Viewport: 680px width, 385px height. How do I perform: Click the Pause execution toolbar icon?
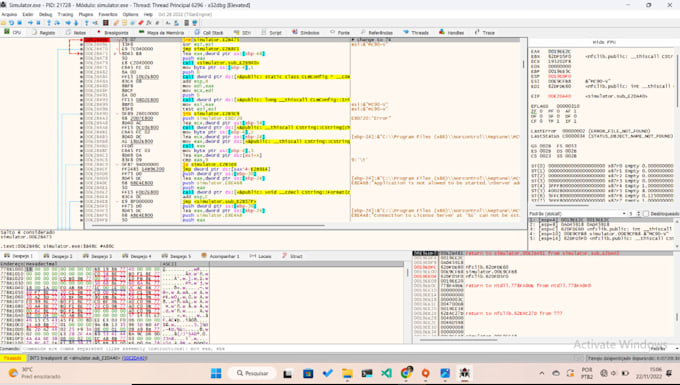(38, 23)
